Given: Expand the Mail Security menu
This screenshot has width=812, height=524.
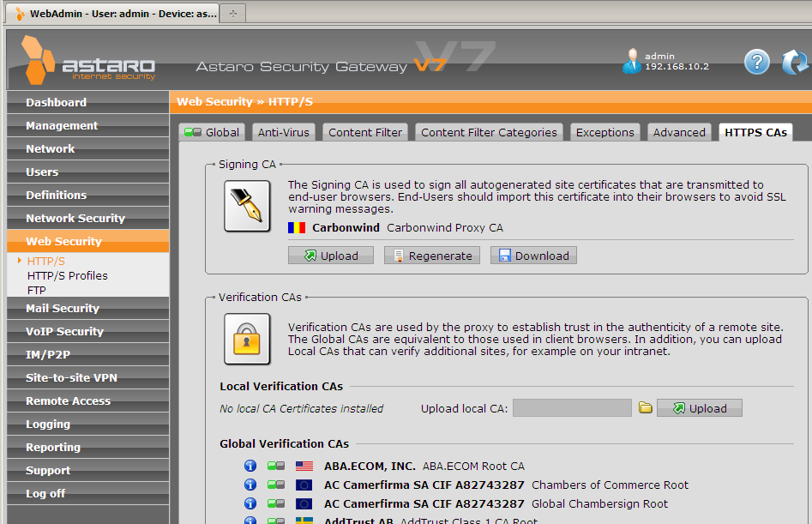Looking at the screenshot, I should coord(88,308).
